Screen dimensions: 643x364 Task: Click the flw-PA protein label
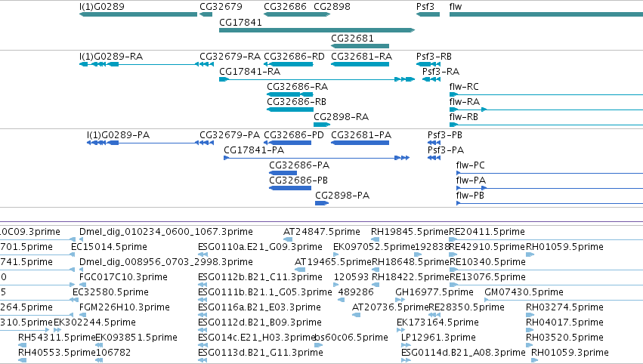(x=471, y=180)
